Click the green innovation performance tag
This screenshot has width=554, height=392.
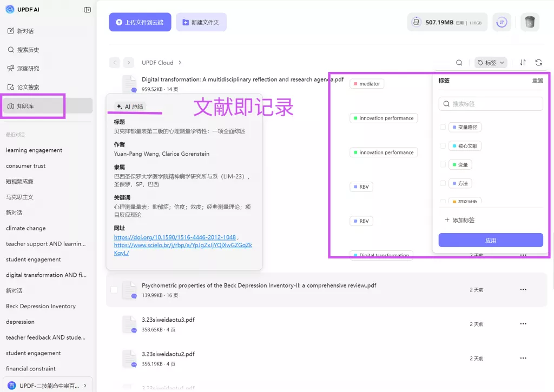pyautogui.click(x=384, y=118)
